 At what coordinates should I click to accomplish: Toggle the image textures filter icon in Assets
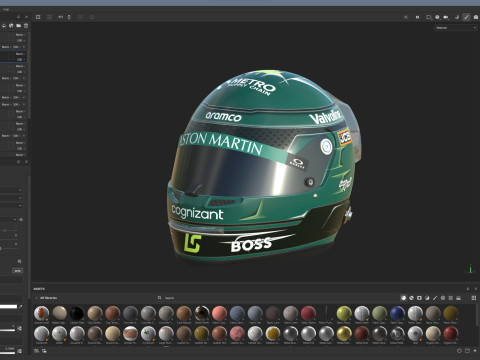pyautogui.click(x=459, y=298)
